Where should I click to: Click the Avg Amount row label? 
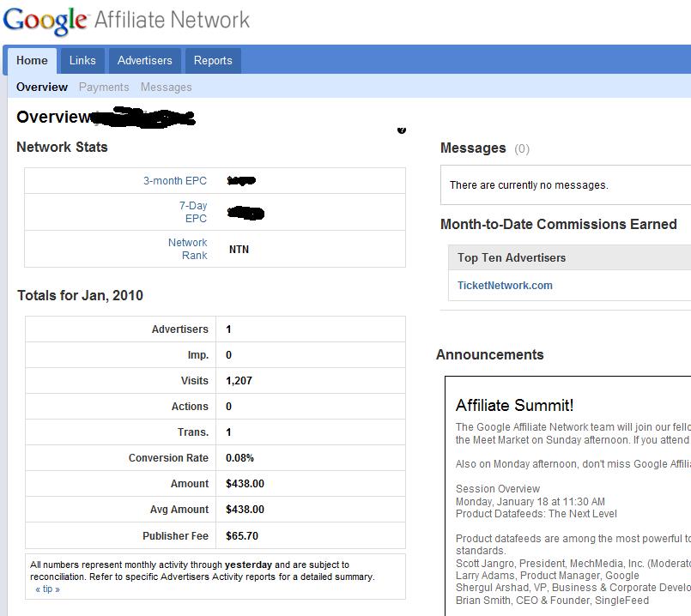(179, 510)
